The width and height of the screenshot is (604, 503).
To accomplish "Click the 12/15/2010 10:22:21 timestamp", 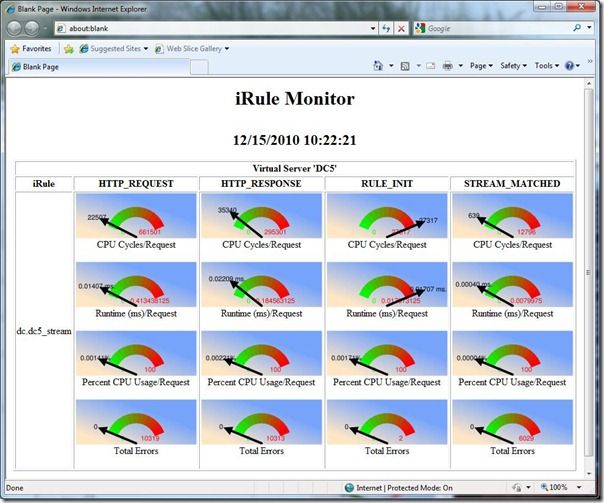I will [x=295, y=140].
